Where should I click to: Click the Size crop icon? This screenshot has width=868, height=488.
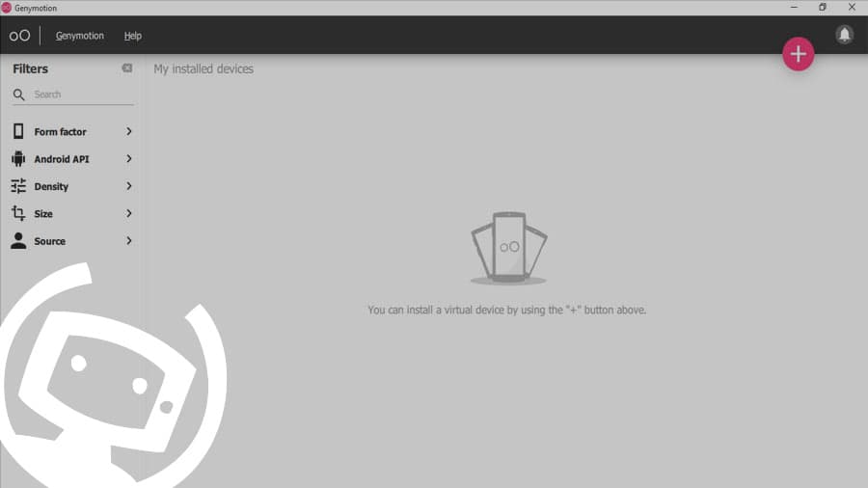pos(18,213)
